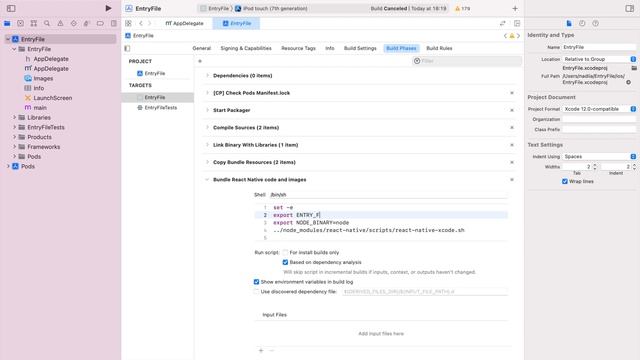Open the Project Format dropdown
The image size is (640, 360).
[599, 109]
